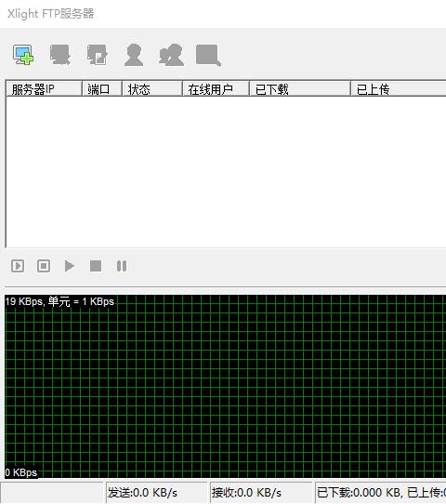The image size is (446, 504).
Task: Click the 已下载 column header
Action: 299,88
